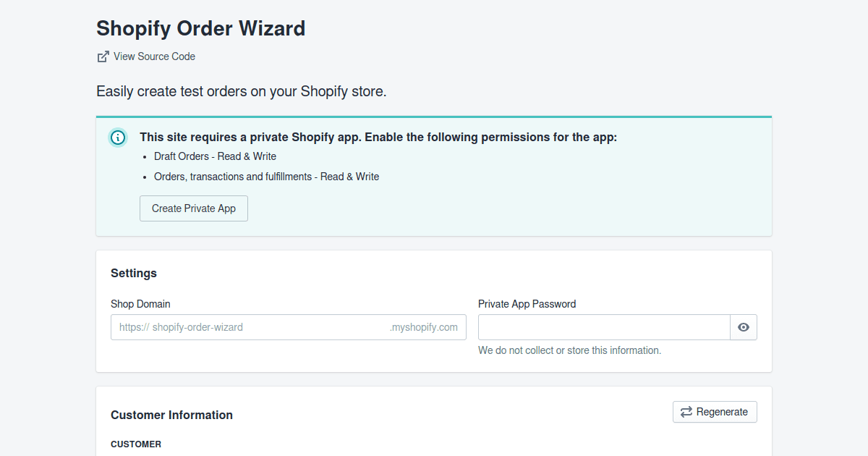Click the Orders, transactions and fulfillments bullet

tap(266, 176)
